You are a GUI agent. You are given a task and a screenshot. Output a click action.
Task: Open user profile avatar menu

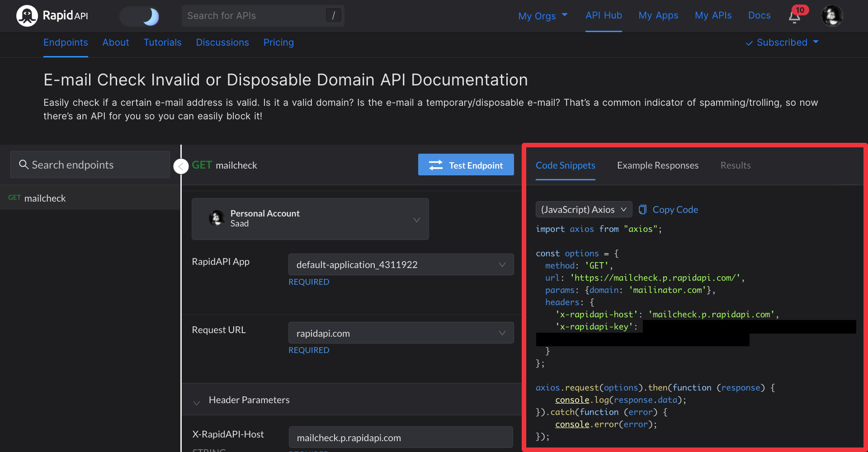click(x=832, y=16)
